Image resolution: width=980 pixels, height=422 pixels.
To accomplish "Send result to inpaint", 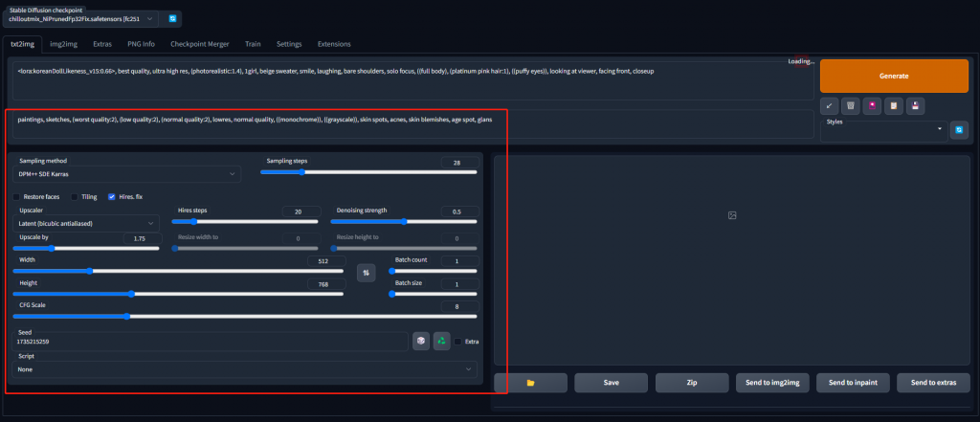I will tap(853, 383).
